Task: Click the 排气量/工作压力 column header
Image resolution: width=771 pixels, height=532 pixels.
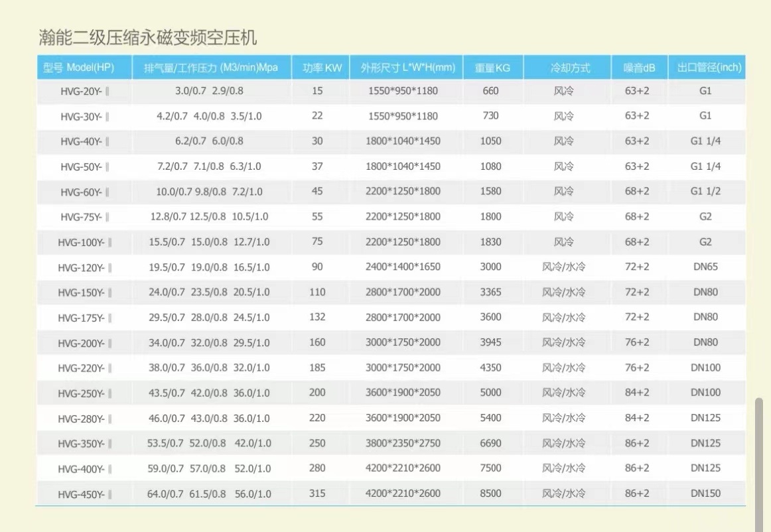Action: [x=211, y=68]
